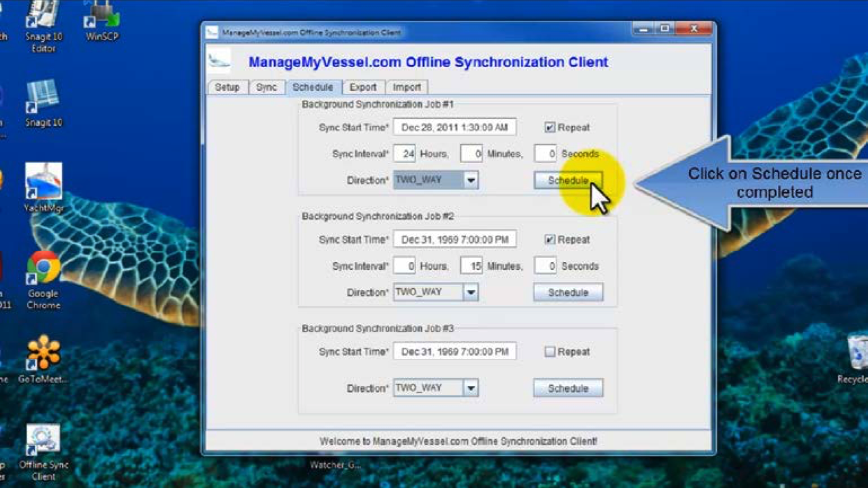Open the Import tab
868x488 pixels.
click(406, 87)
